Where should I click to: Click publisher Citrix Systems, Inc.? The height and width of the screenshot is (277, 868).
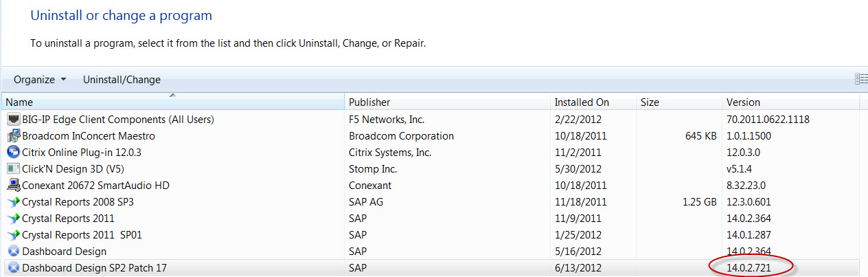click(390, 153)
